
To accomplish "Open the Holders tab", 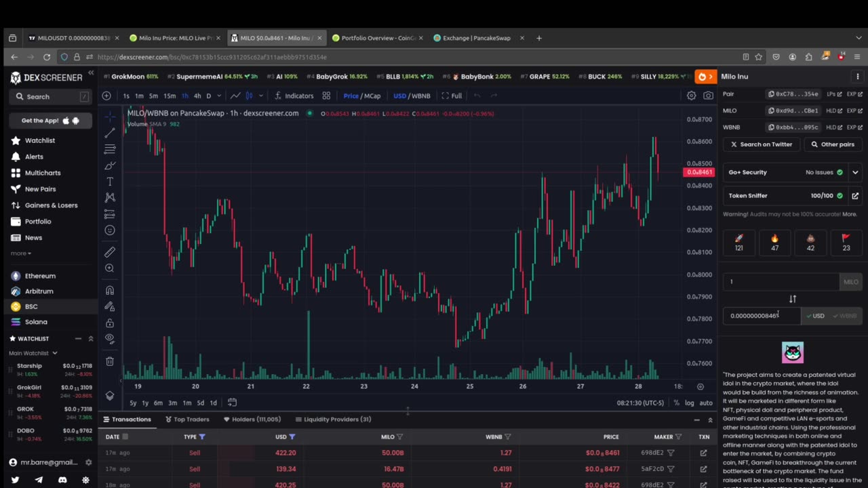I will pos(252,420).
